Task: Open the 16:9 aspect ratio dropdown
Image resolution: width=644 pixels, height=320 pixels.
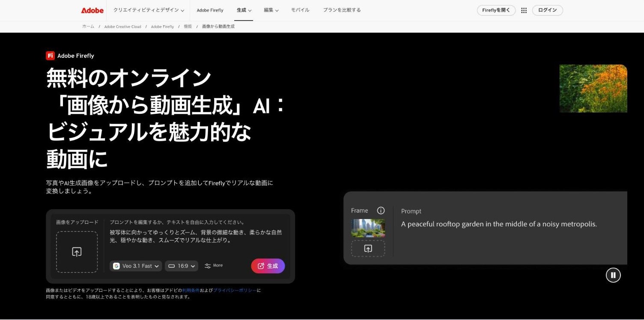Action: (182, 266)
